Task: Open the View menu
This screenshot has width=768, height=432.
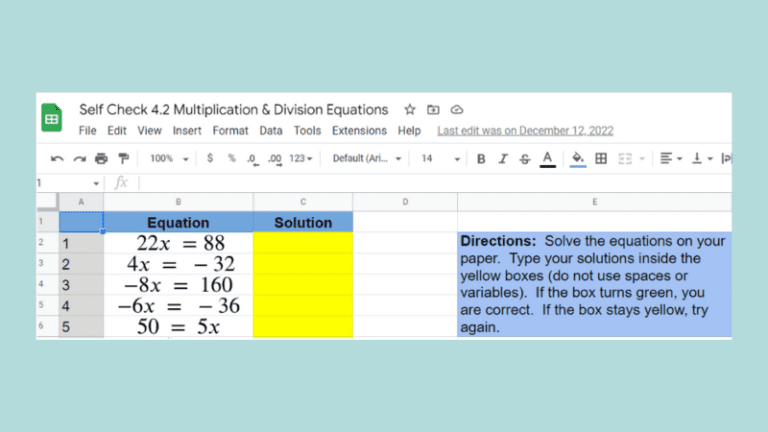Action: [149, 131]
